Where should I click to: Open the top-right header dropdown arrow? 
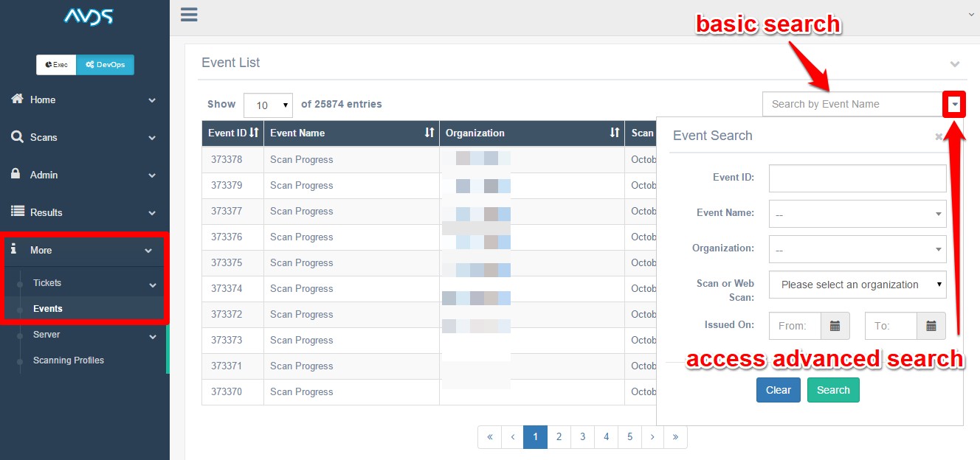coord(972,13)
